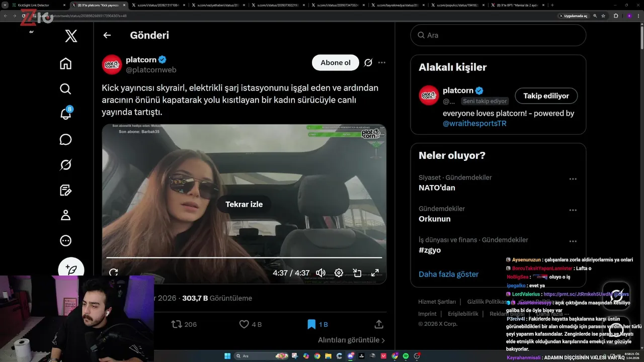Expand the video to fullscreen

coord(375,273)
